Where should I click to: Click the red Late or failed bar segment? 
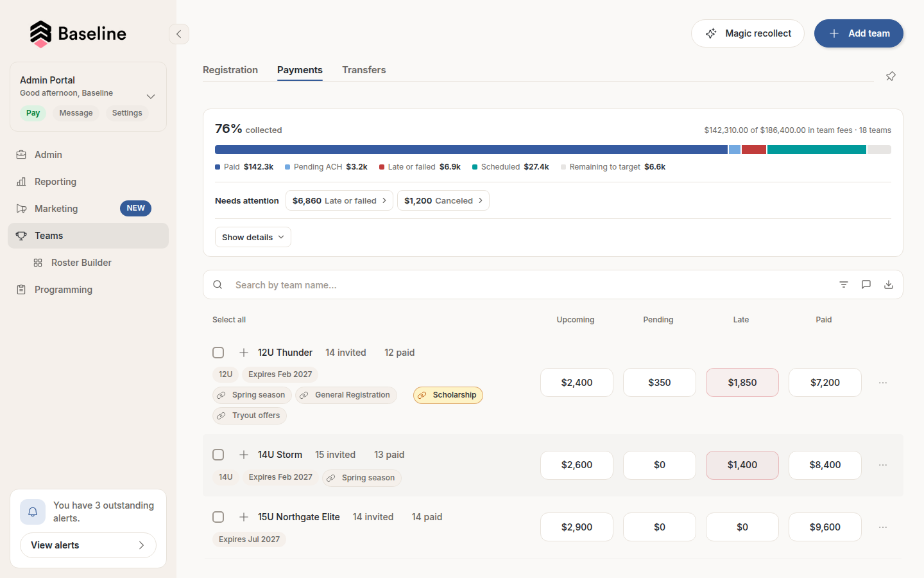click(754, 150)
